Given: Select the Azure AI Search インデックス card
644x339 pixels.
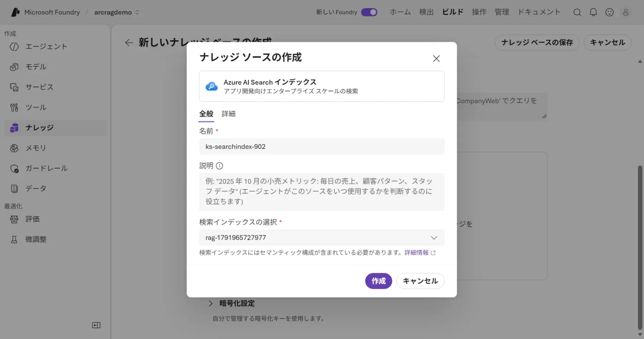Looking at the screenshot, I should [322, 86].
